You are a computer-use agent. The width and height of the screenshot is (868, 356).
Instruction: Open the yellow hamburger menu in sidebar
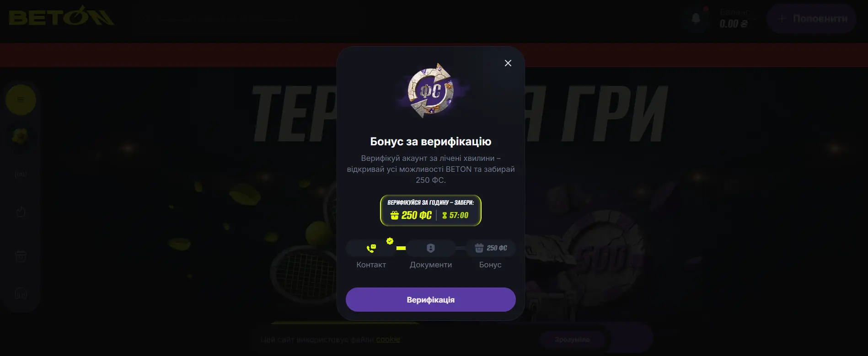point(21,100)
